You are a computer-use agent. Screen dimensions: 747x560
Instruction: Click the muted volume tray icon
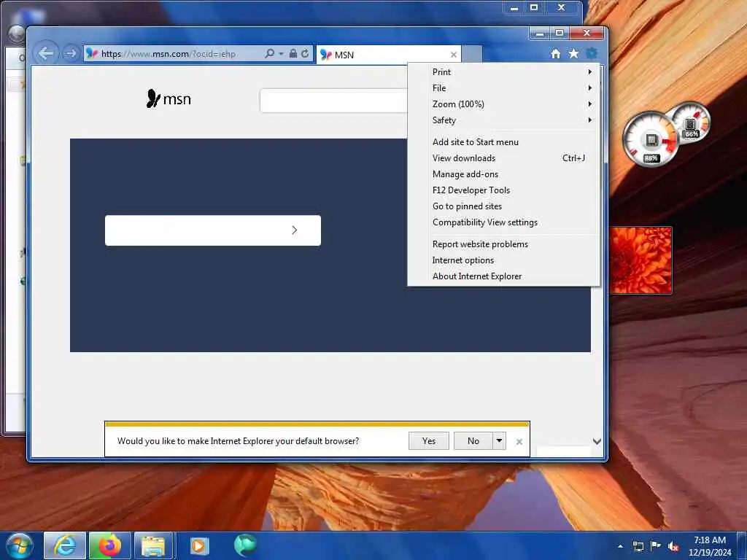pos(673,546)
